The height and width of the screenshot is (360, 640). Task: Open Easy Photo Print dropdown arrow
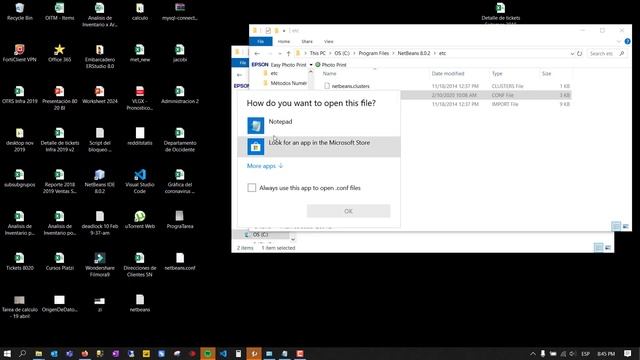(x=311, y=65)
